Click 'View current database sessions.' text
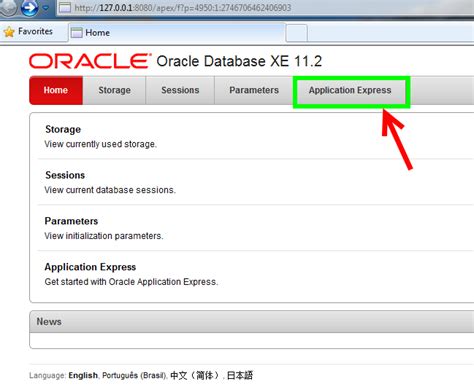 (x=110, y=190)
